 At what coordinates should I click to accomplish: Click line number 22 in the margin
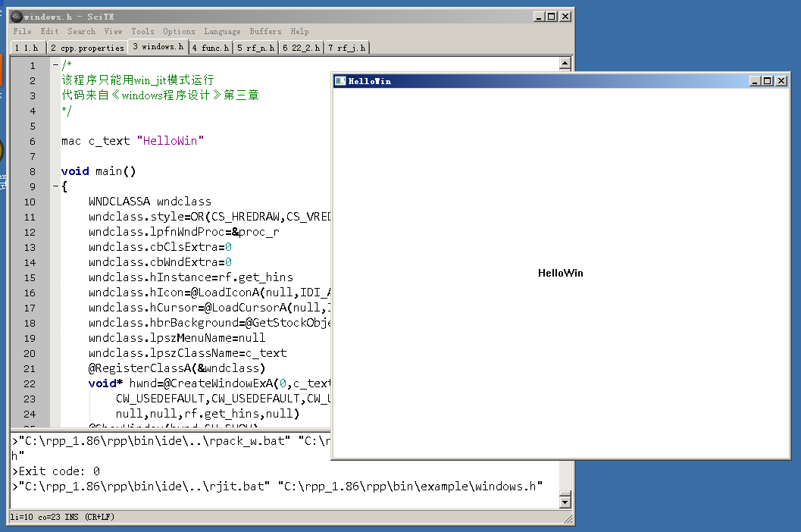[30, 383]
